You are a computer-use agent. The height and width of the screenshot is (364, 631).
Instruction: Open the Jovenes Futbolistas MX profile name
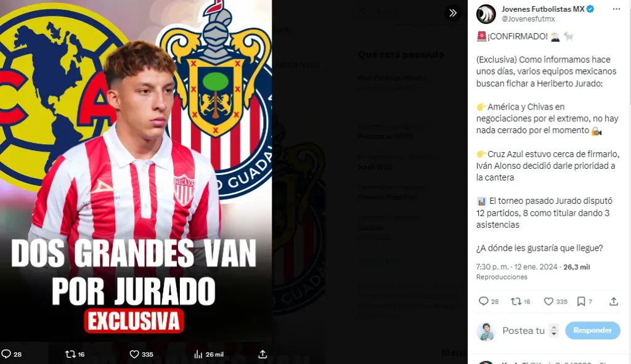[543, 9]
